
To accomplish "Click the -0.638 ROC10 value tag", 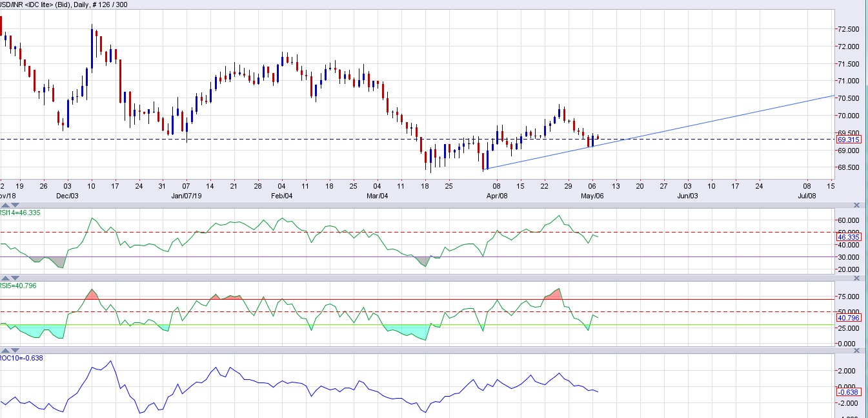I will (x=849, y=392).
